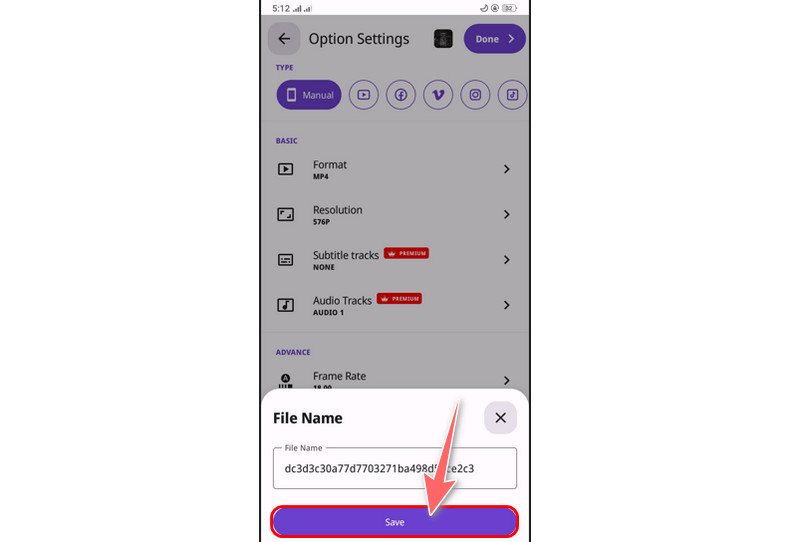
Task: Select the Manual type option
Action: pos(309,95)
